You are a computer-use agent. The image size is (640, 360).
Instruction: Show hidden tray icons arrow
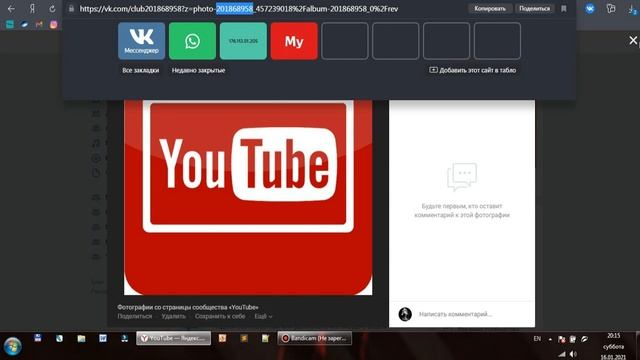550,339
